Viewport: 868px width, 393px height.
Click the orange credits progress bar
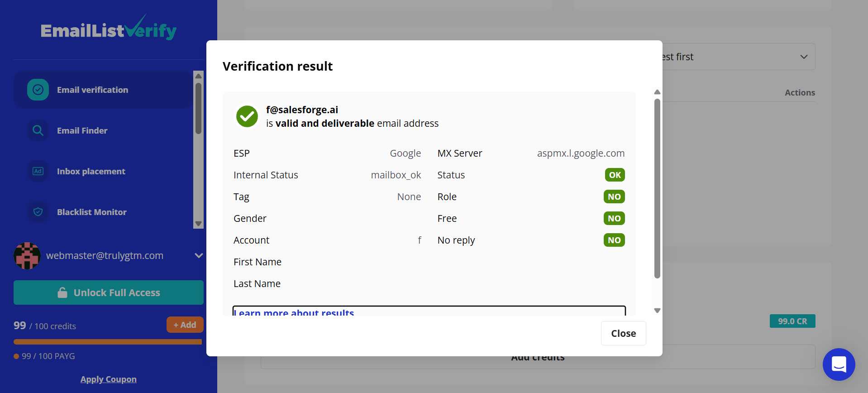click(x=108, y=342)
